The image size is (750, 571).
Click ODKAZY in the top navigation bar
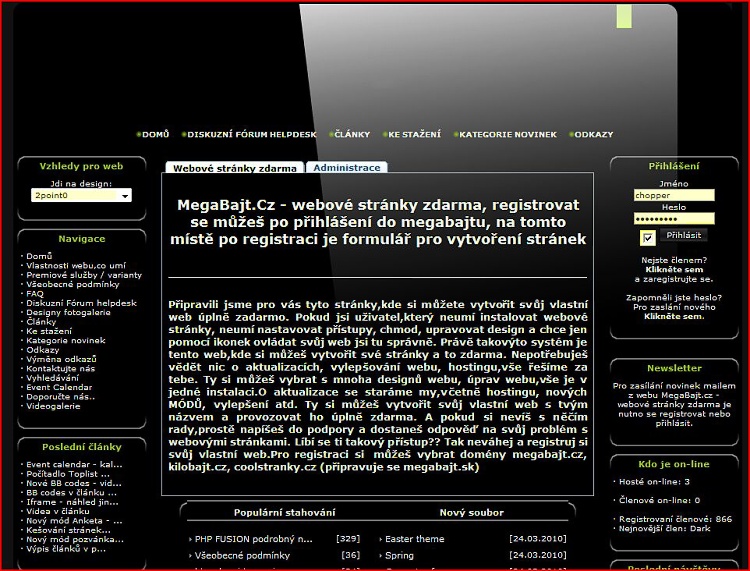(x=594, y=134)
